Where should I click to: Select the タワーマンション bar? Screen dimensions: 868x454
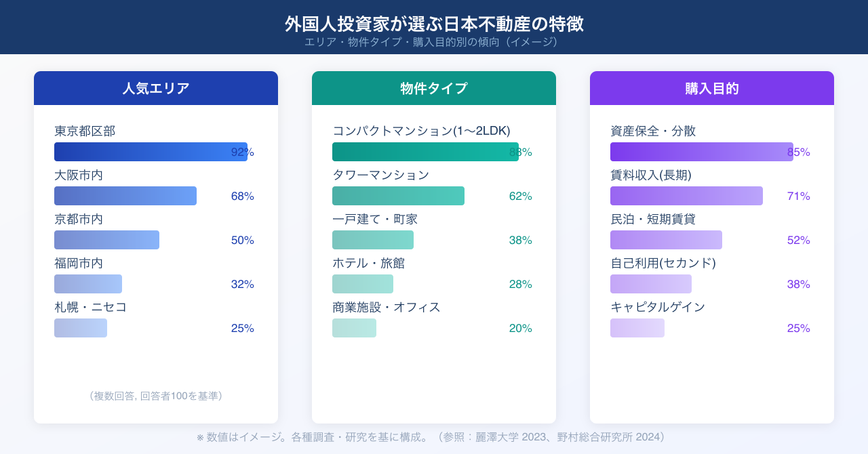point(398,196)
